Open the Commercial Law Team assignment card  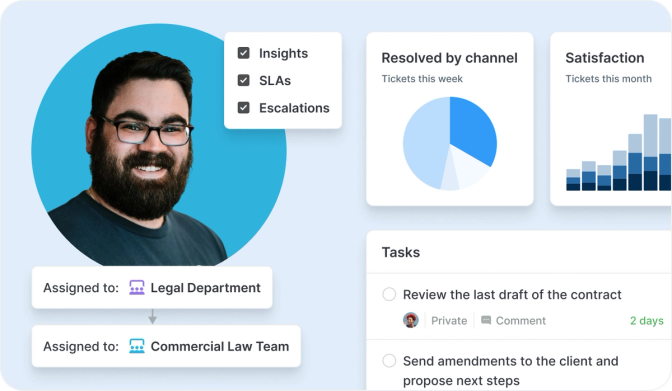166,346
